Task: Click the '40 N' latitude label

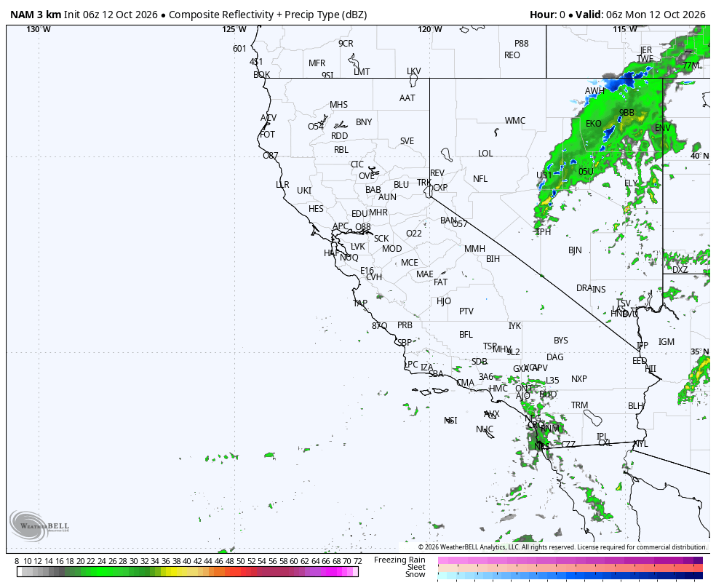Action: (x=699, y=156)
